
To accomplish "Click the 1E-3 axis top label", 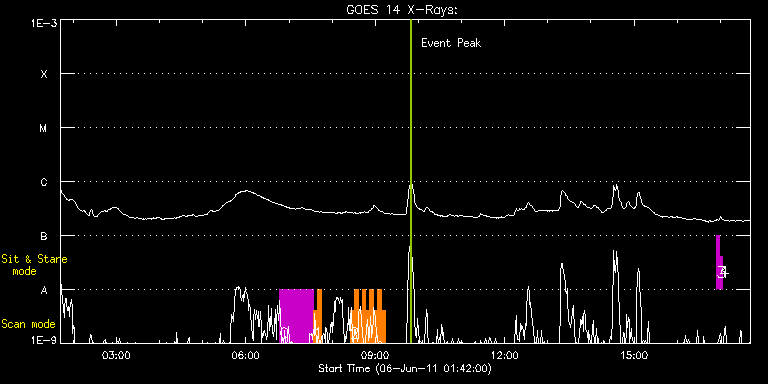I will point(44,23).
